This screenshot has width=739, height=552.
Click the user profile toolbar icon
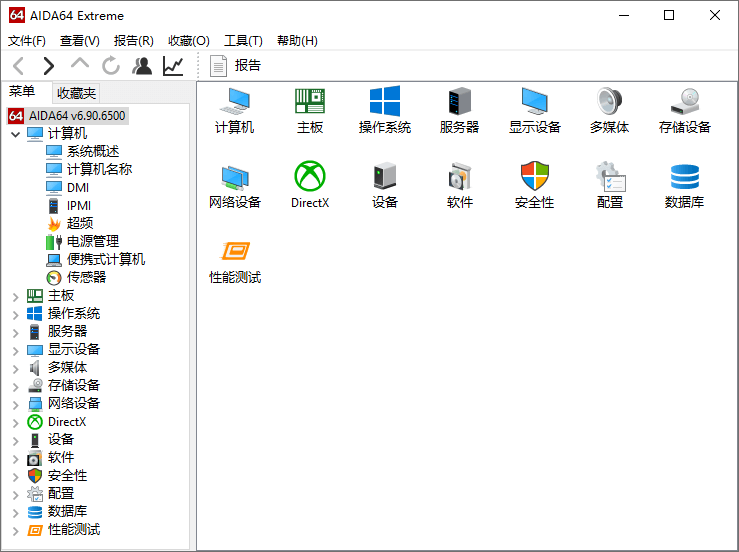point(142,66)
